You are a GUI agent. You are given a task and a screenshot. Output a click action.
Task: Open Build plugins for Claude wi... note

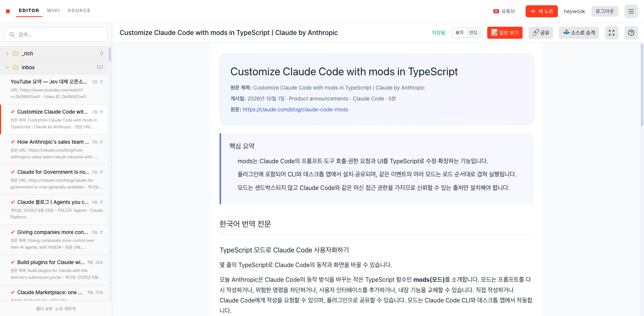54,270
